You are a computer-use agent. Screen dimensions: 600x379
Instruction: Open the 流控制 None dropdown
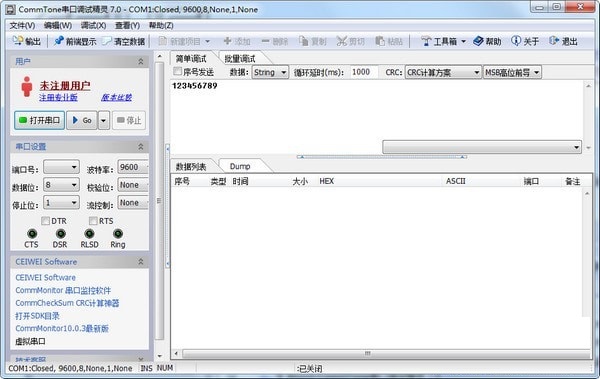[x=133, y=203]
